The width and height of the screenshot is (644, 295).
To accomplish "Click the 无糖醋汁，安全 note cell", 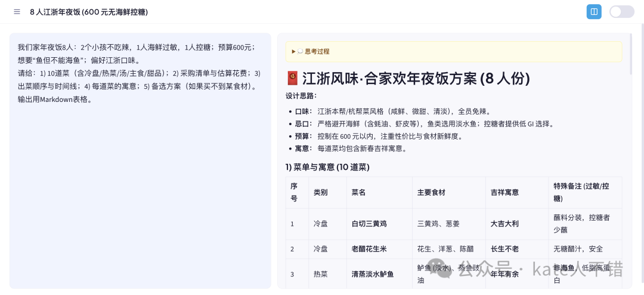I will 585,249.
